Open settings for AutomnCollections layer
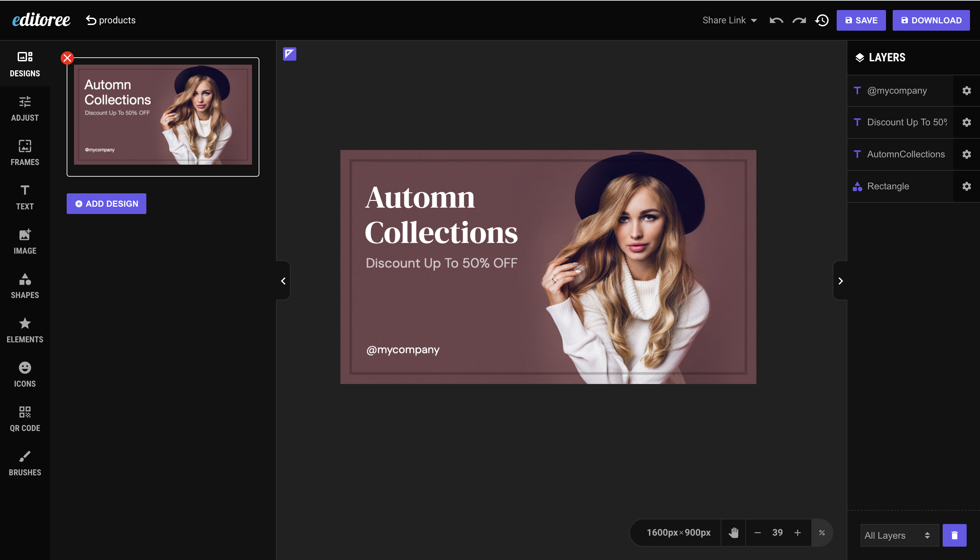The width and height of the screenshot is (980, 560). pos(967,154)
